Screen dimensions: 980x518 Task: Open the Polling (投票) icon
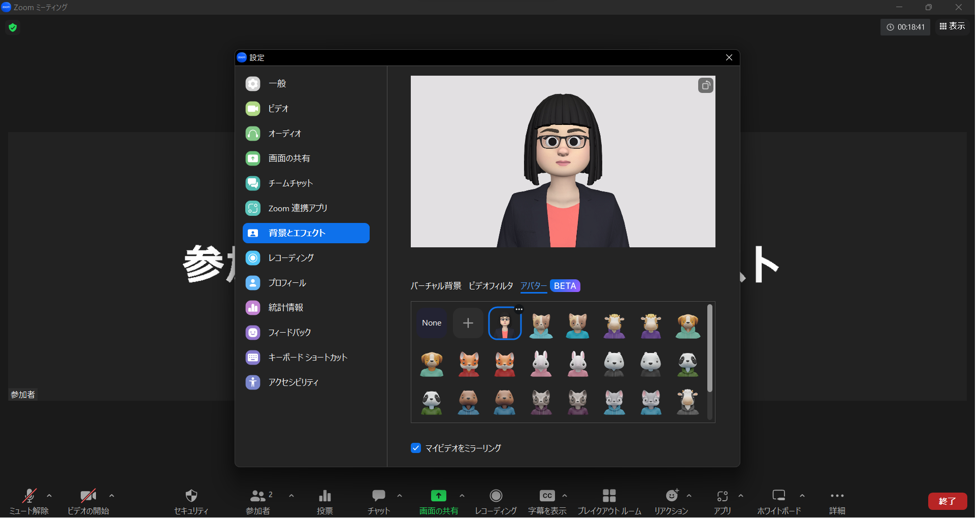pos(324,496)
